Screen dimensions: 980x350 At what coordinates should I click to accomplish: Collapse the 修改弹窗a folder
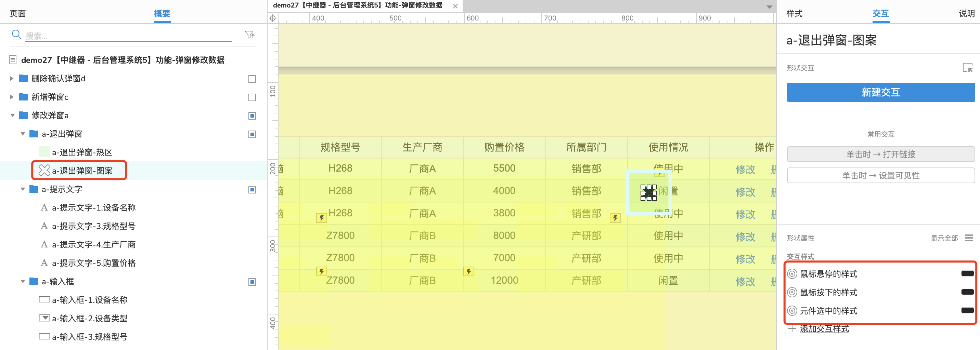[12, 115]
